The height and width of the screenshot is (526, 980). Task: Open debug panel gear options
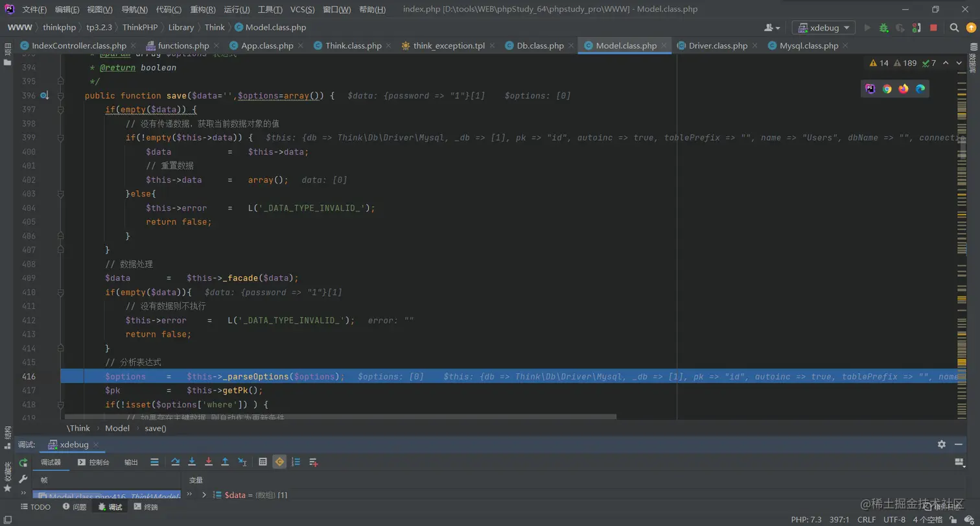942,444
